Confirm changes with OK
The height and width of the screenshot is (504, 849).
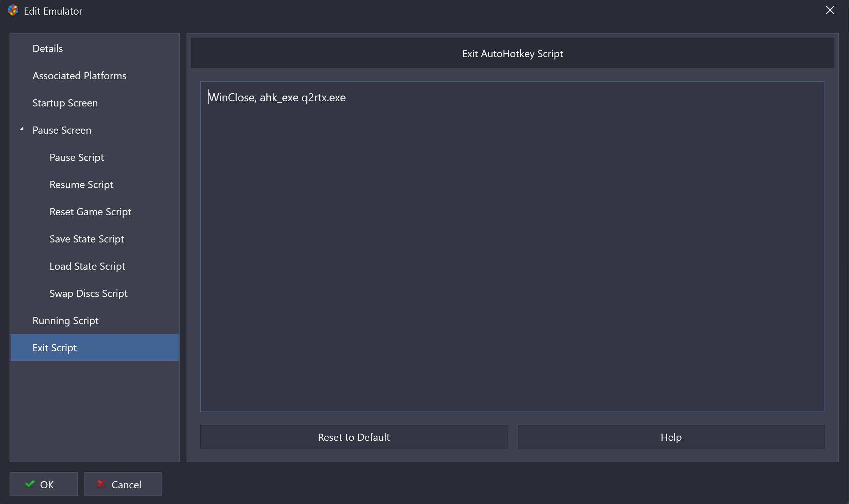44,484
